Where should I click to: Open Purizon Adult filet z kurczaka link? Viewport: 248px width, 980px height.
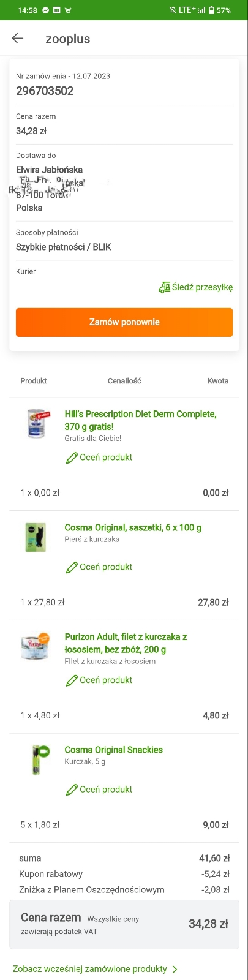point(126,643)
